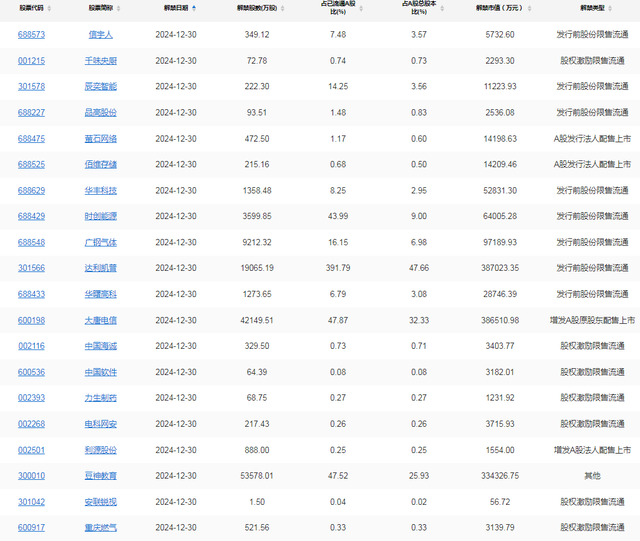The width and height of the screenshot is (640, 541).
Task: Open stock code link 688227
Action: tap(31, 113)
